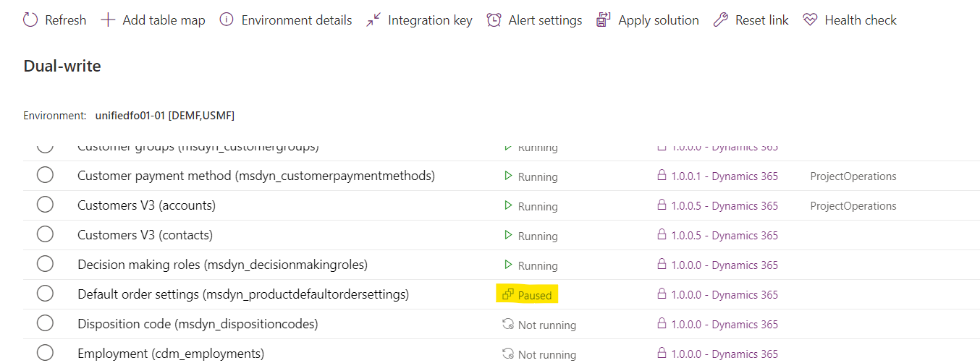Screen dimensions: 980x363
Task: Click the Refresh circular arrow icon
Action: (30, 20)
